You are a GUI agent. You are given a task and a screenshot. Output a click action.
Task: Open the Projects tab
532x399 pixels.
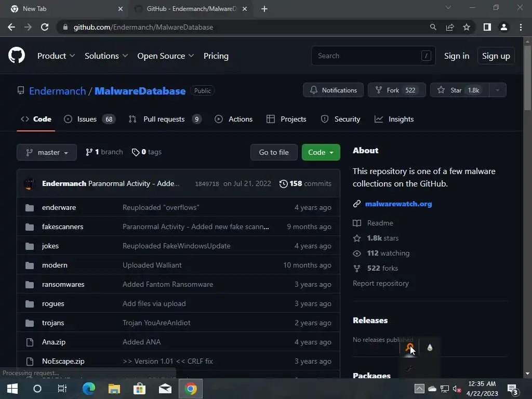click(286, 119)
